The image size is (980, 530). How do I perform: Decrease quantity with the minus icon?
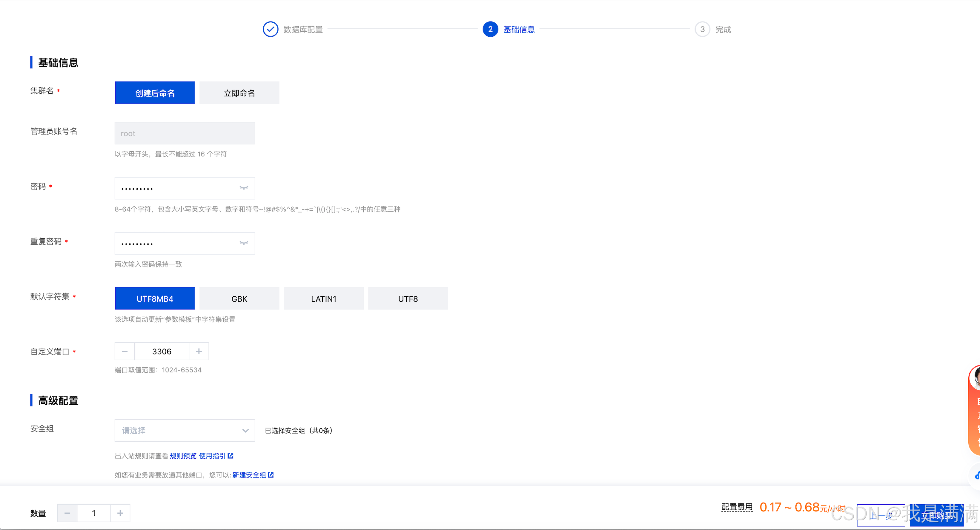pyautogui.click(x=67, y=513)
